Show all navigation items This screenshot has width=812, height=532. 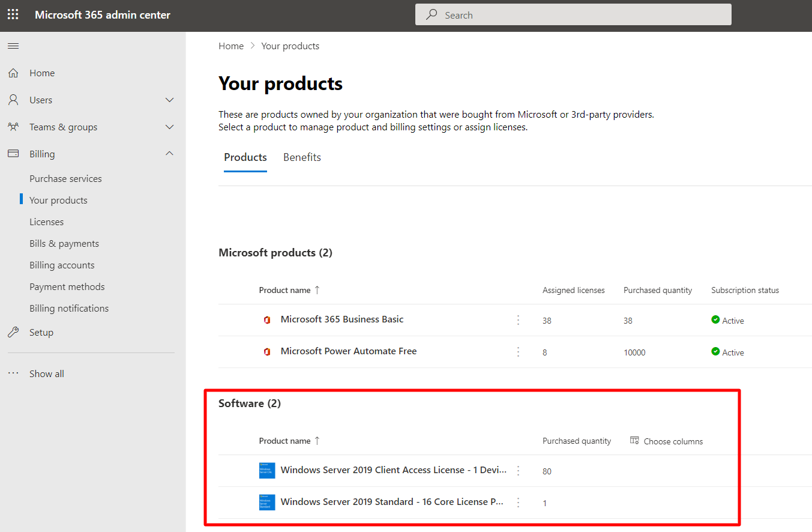pyautogui.click(x=46, y=373)
